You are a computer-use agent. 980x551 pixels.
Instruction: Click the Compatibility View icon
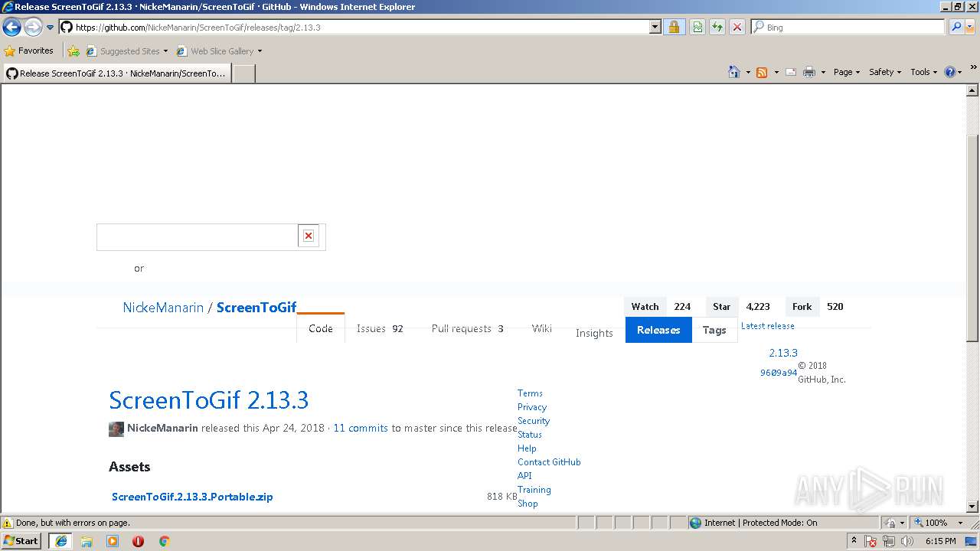(x=697, y=27)
